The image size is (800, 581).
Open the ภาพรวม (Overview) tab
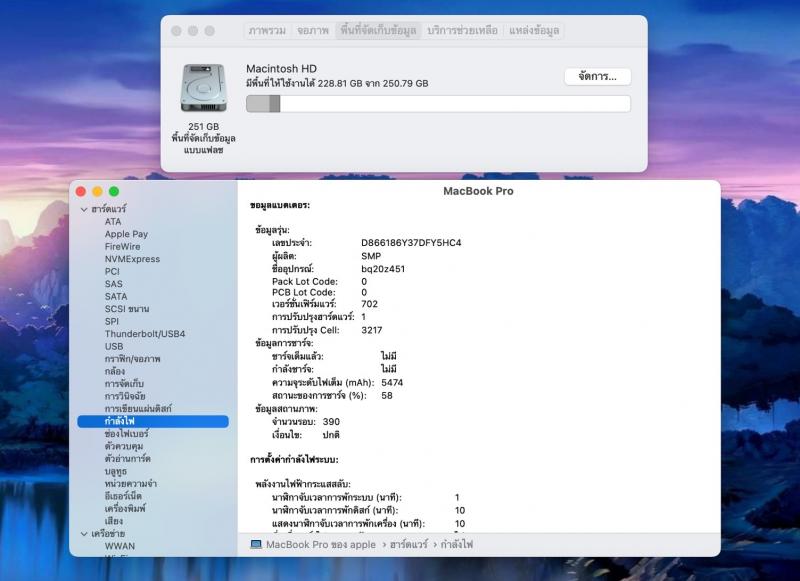[x=267, y=31]
